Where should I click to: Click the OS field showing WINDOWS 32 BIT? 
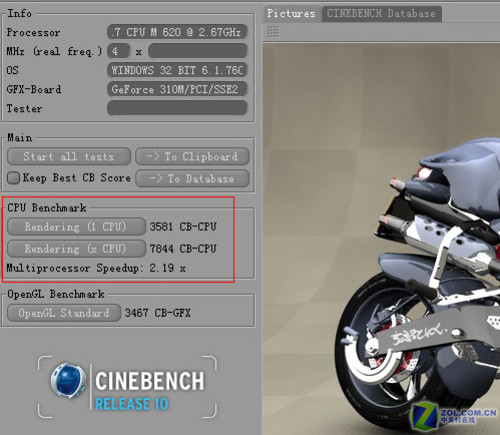pos(177,70)
